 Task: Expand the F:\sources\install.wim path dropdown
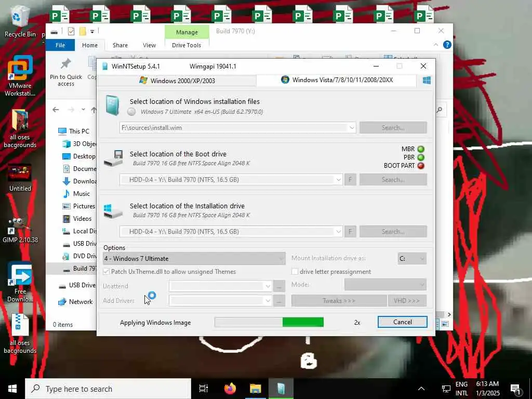(x=352, y=128)
